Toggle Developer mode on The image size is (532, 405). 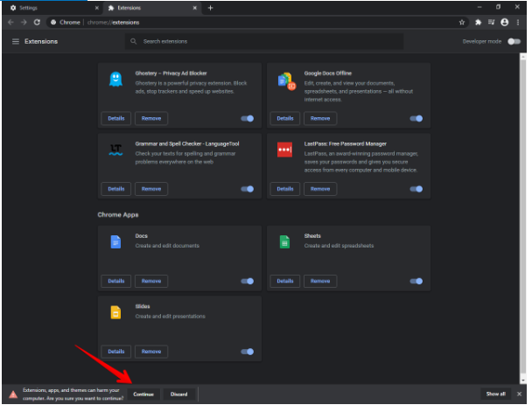(514, 41)
